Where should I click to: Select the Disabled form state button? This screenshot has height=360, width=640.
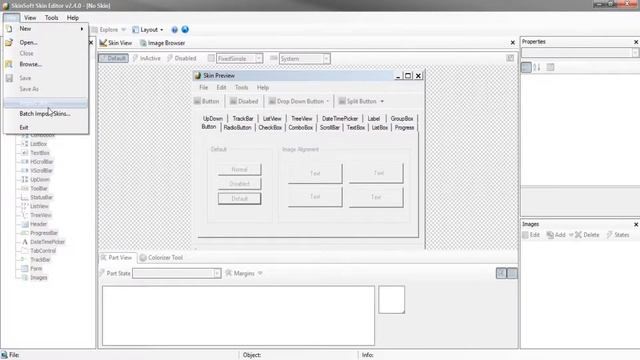(182, 58)
